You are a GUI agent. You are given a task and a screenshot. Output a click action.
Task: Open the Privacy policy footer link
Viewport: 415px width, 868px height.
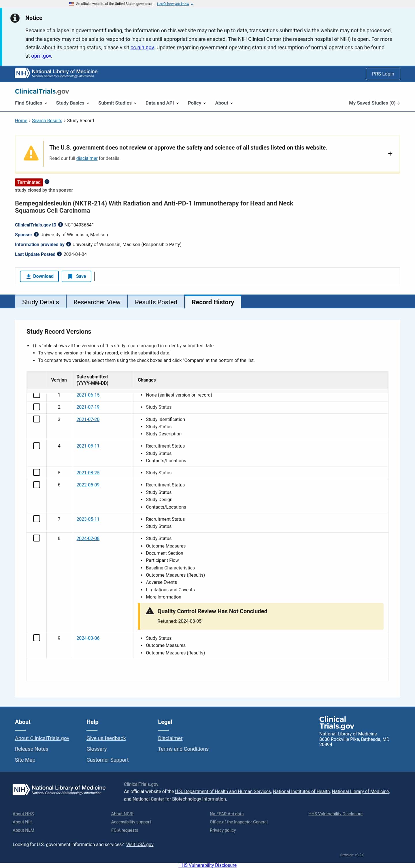pyautogui.click(x=223, y=830)
